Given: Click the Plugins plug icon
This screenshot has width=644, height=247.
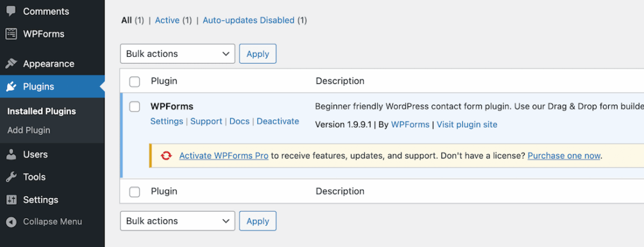Looking at the screenshot, I should (x=11, y=86).
